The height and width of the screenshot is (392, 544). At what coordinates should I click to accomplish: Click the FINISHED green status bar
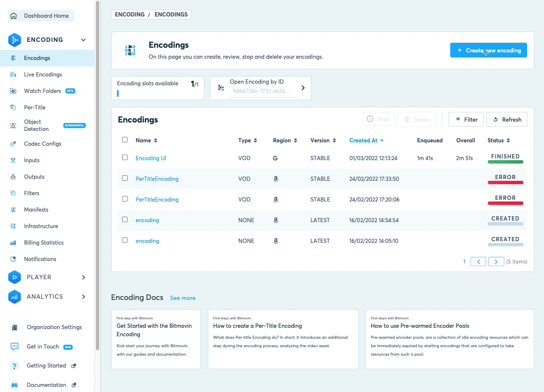(x=505, y=162)
